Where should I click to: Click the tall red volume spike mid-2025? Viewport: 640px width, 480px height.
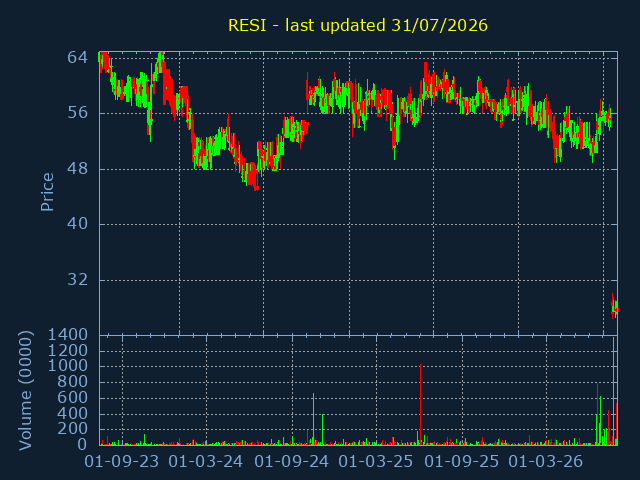420,404
